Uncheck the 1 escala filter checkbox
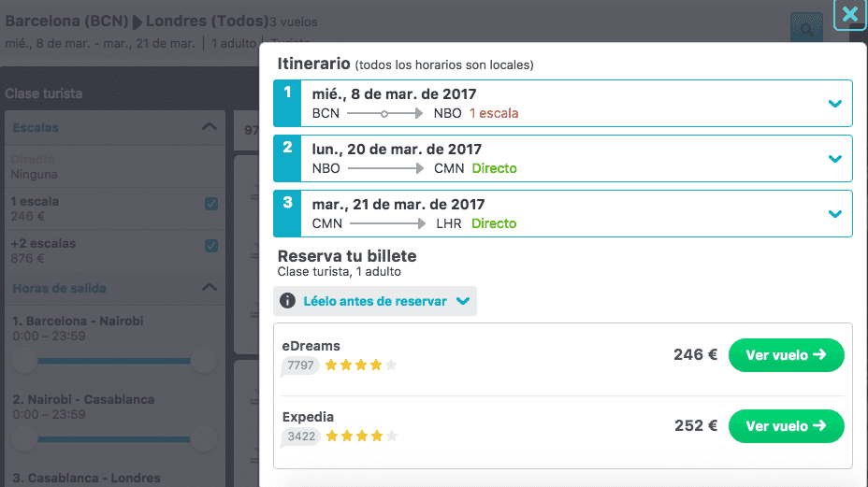Image resolution: width=868 pixels, height=487 pixels. click(x=210, y=204)
